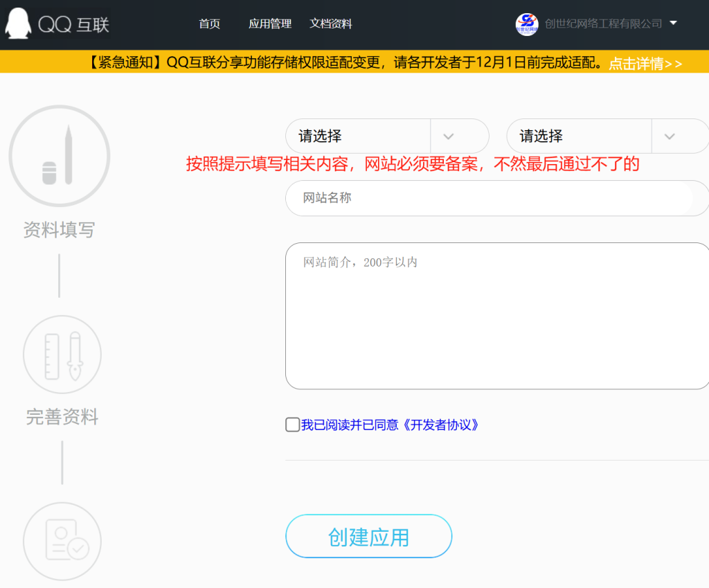Select the 资料填写 step label
Viewport: 709px width, 588px height.
(60, 230)
